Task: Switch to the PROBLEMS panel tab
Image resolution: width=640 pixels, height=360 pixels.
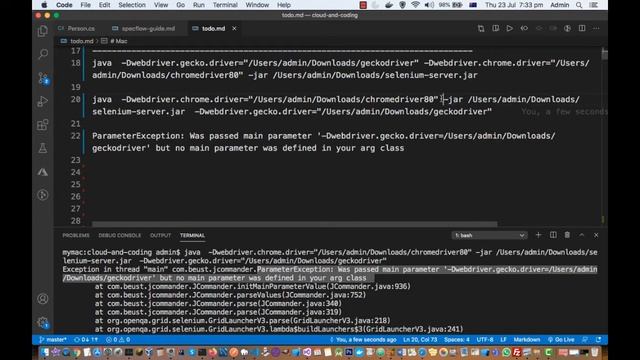Action: [x=76, y=236]
